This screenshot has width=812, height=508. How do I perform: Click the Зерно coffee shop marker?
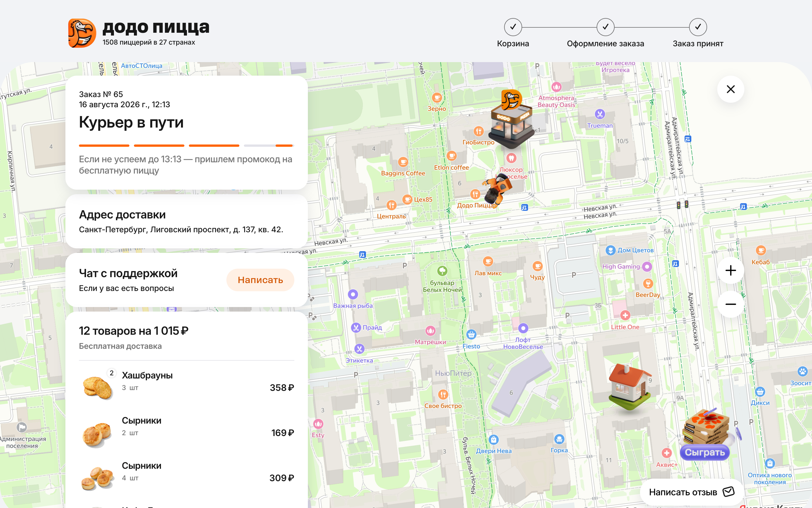436,98
